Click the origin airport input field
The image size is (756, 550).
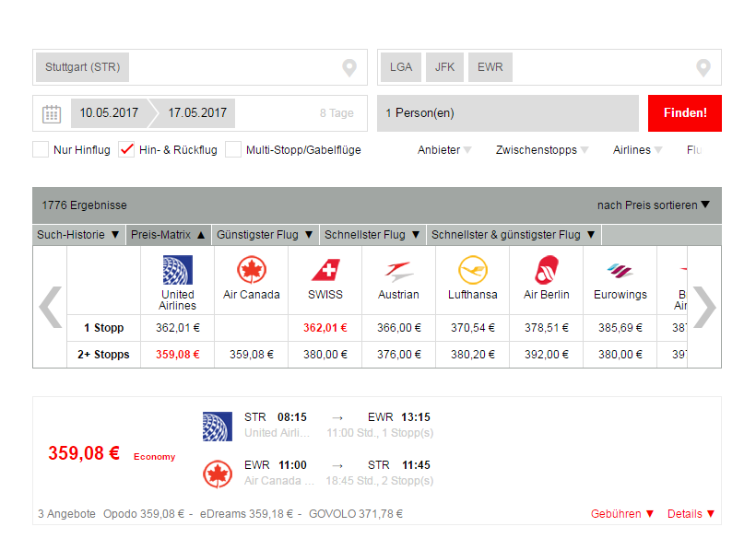click(200, 67)
